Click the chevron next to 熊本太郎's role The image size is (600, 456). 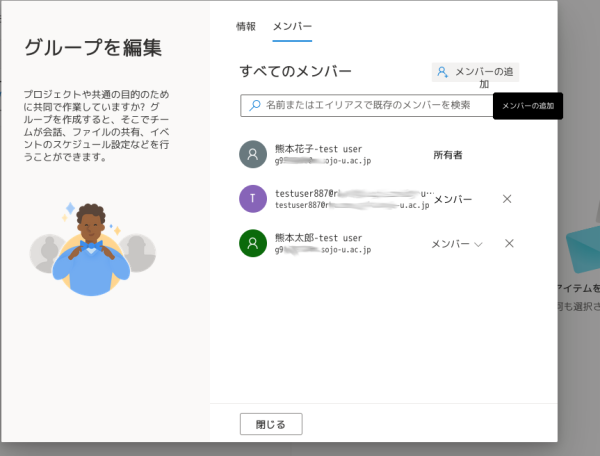click(x=478, y=244)
